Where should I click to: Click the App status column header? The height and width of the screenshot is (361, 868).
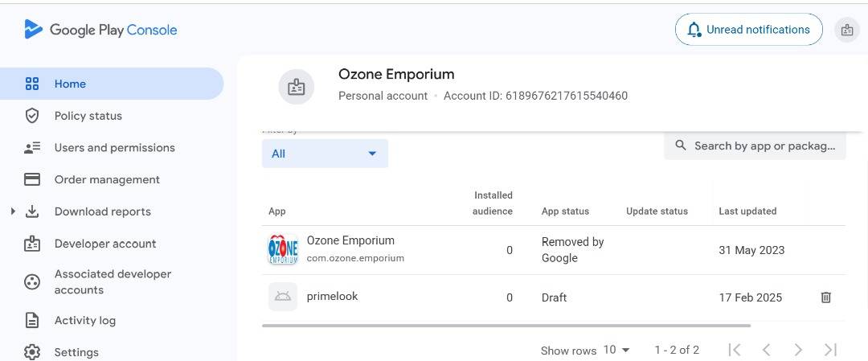click(565, 211)
